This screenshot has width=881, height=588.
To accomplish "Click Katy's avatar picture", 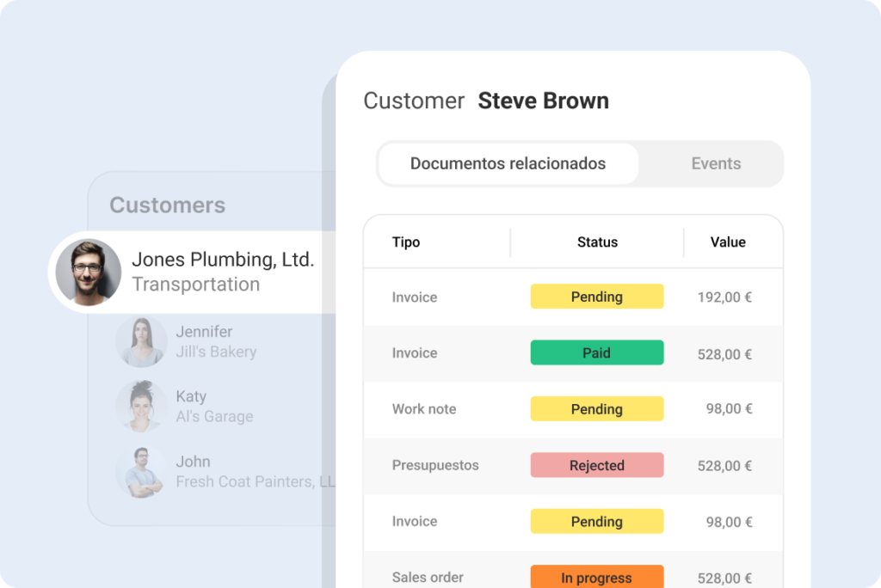I will (x=141, y=406).
